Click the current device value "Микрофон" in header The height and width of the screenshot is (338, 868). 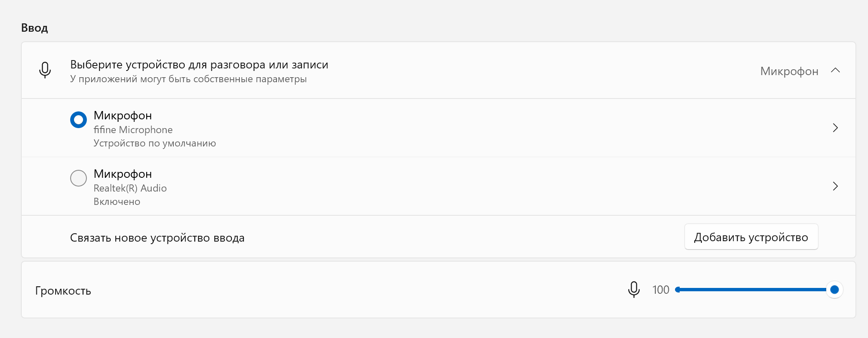[x=789, y=71]
